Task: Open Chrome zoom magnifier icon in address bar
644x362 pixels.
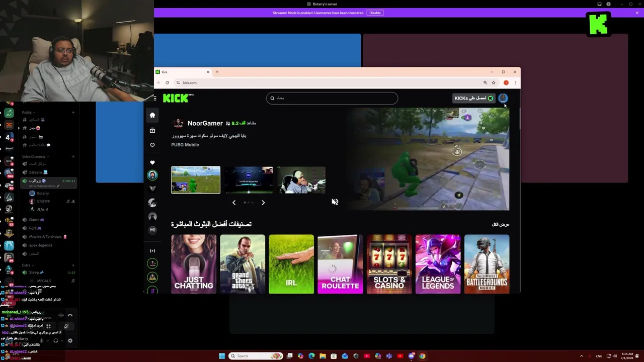Action: 486,82
